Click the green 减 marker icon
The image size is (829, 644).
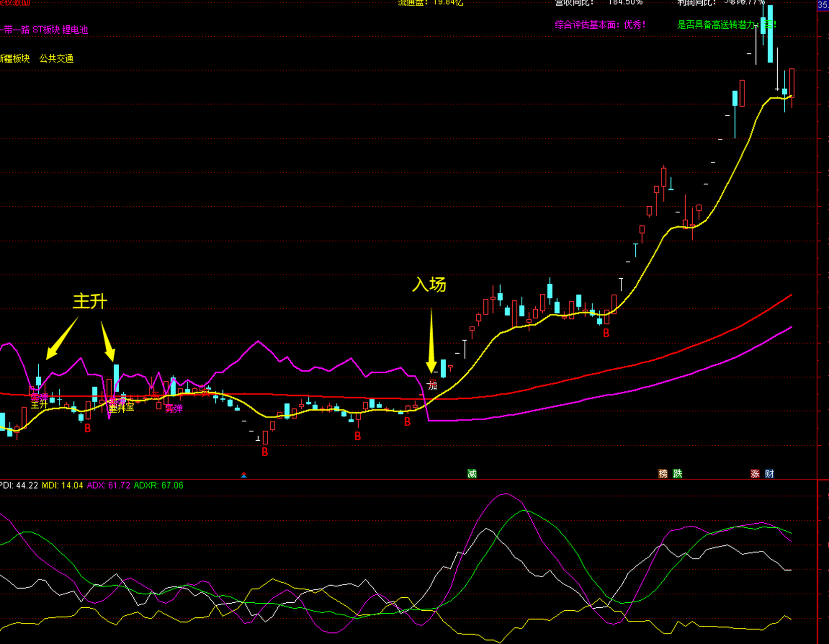(x=472, y=473)
